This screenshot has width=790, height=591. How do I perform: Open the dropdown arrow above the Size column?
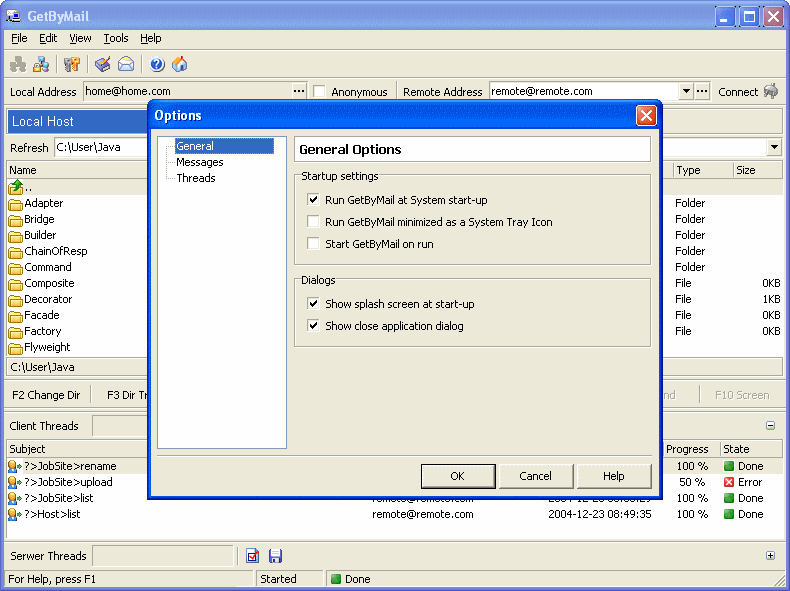[x=774, y=147]
